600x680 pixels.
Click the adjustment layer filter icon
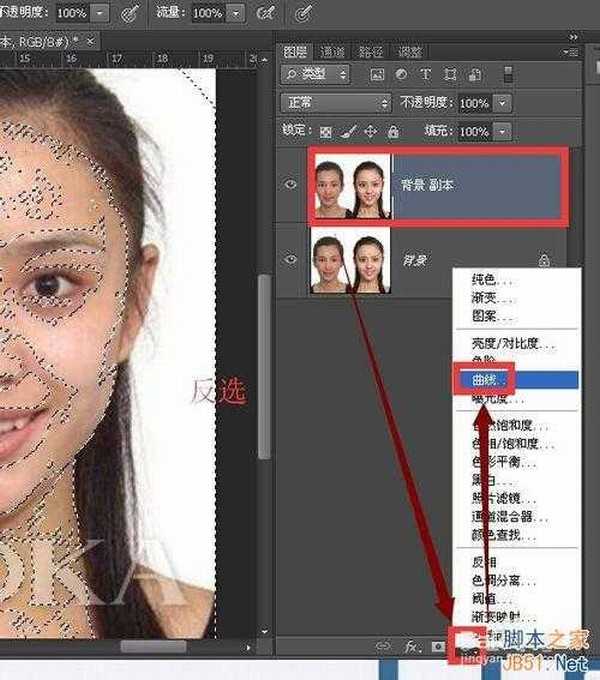(x=401, y=75)
